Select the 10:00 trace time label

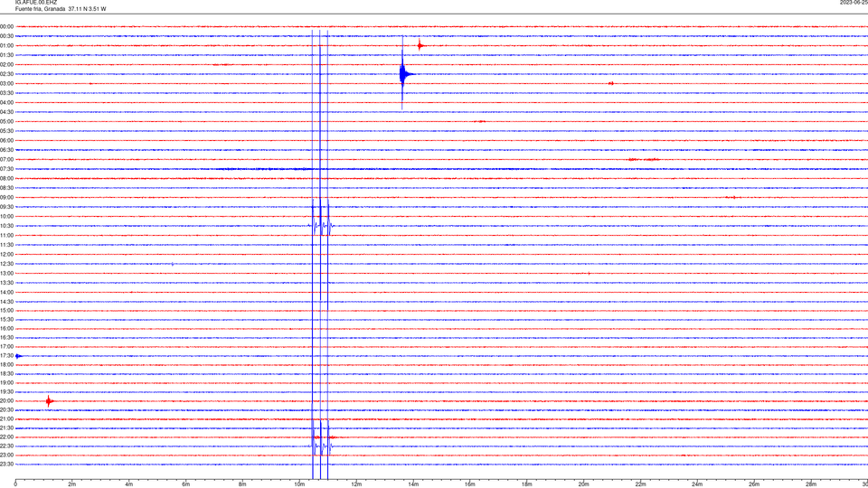click(6, 216)
